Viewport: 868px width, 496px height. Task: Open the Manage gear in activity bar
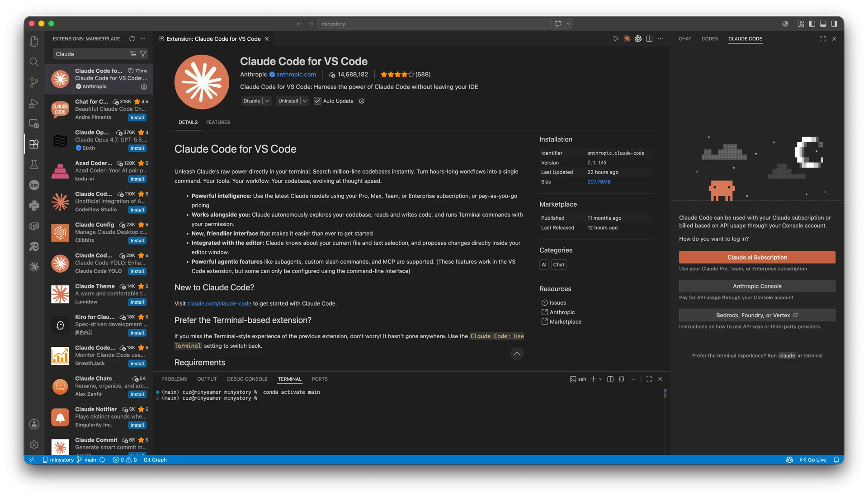[x=34, y=445]
